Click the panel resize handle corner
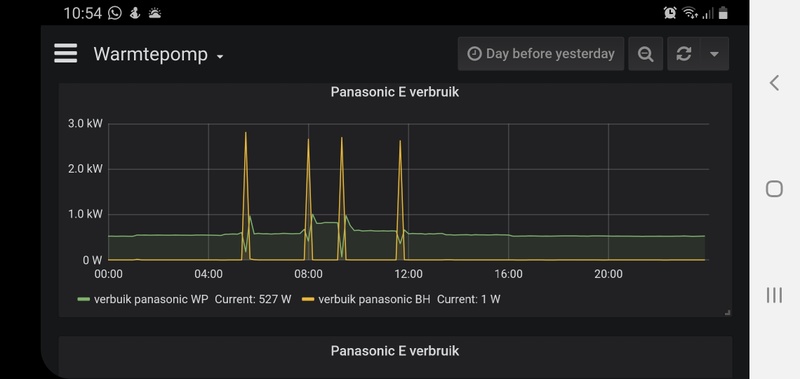Image resolution: width=800 pixels, height=379 pixels. click(728, 312)
